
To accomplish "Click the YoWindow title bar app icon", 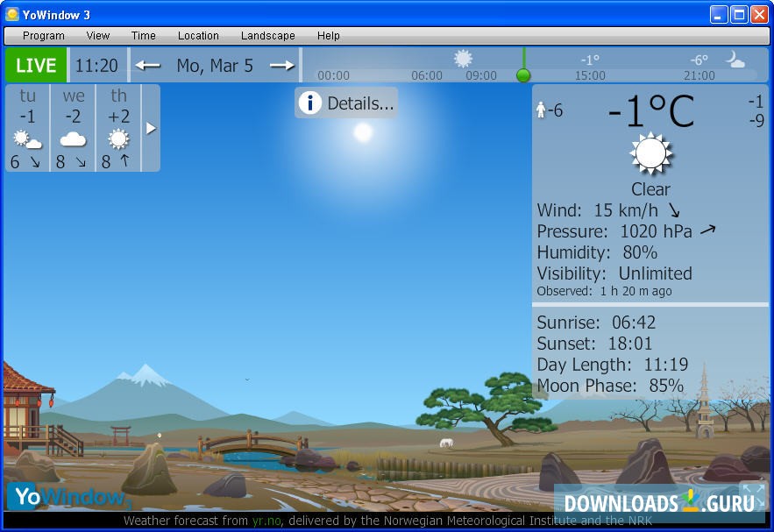I will pyautogui.click(x=12, y=14).
